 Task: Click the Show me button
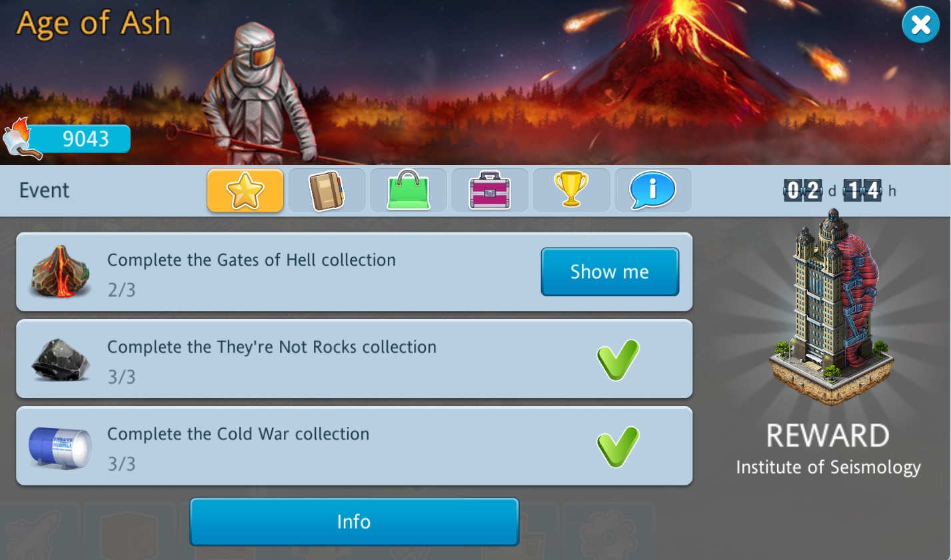coord(610,272)
